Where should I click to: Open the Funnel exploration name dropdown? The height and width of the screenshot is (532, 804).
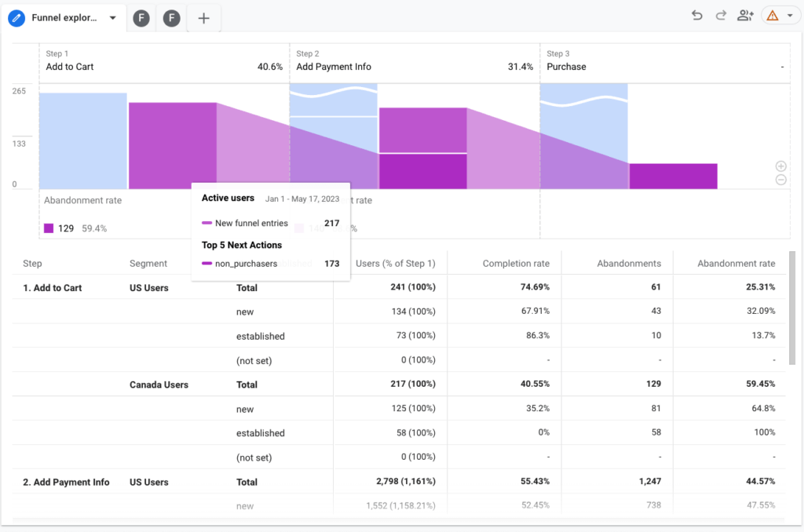(x=111, y=17)
